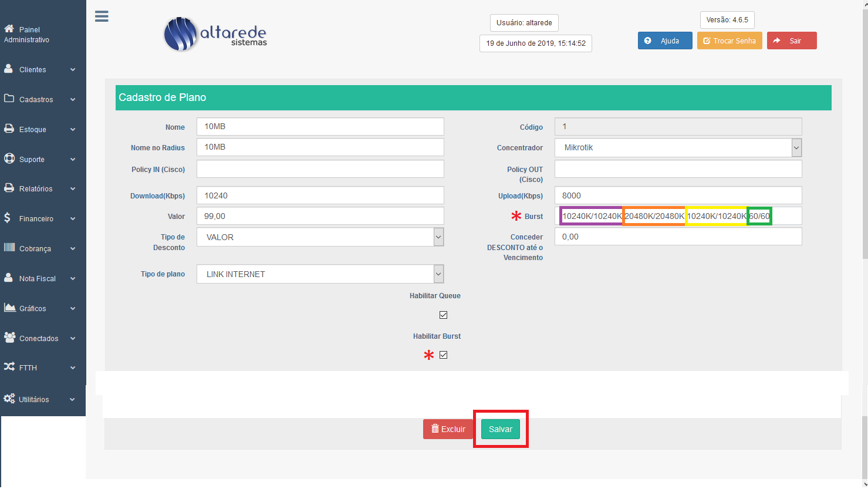Viewport: 868px width, 489px height.
Task: Expand the Financeiro menu chevron
Action: [x=73, y=218]
